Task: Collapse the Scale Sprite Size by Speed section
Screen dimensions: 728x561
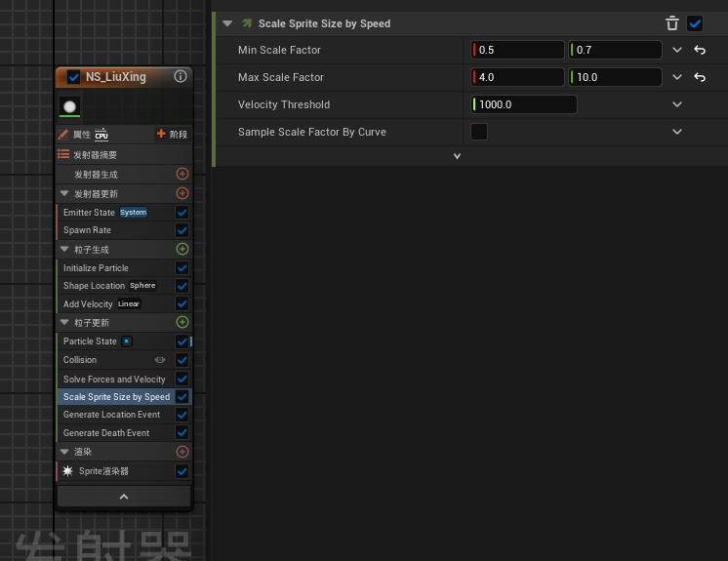Action: tap(227, 23)
